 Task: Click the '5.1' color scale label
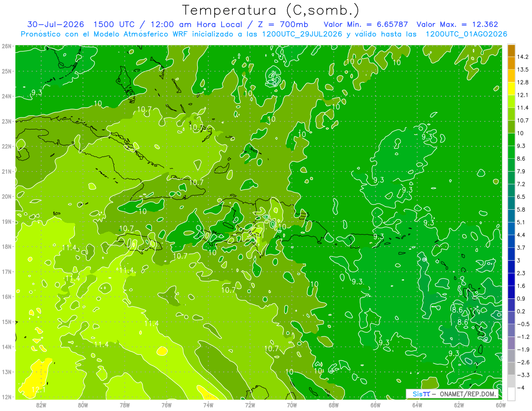coord(521,222)
